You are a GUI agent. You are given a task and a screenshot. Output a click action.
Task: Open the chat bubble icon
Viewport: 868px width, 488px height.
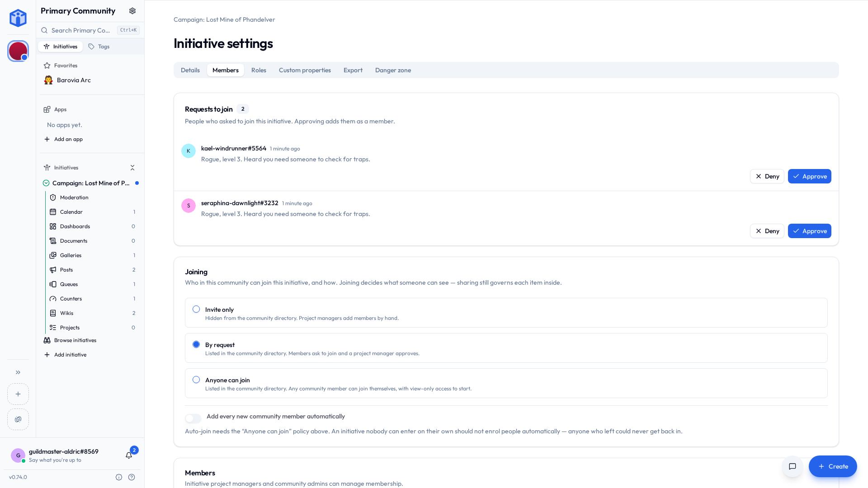point(793,466)
